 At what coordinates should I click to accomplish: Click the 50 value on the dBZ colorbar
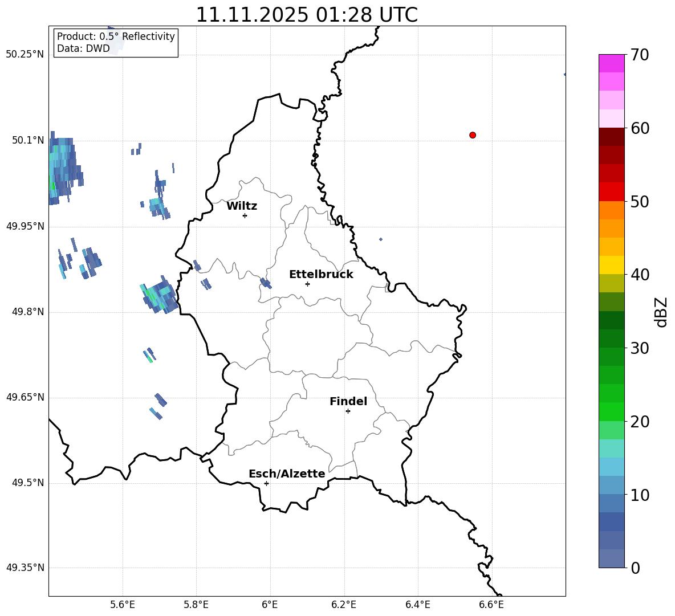(x=640, y=201)
